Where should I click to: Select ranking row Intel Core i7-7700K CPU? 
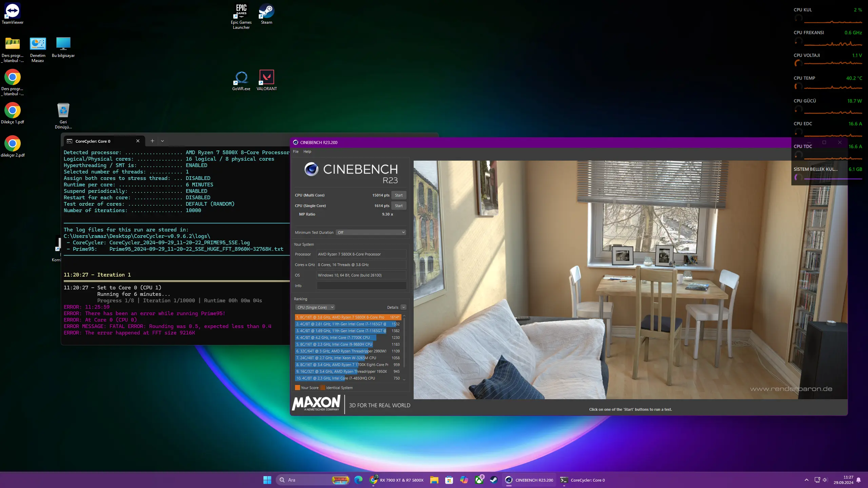point(348,338)
